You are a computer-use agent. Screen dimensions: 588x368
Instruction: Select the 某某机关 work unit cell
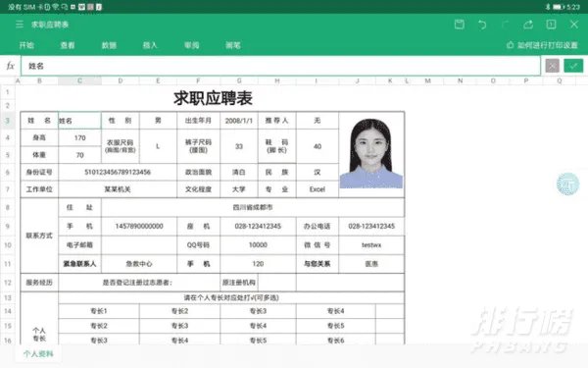coord(118,189)
